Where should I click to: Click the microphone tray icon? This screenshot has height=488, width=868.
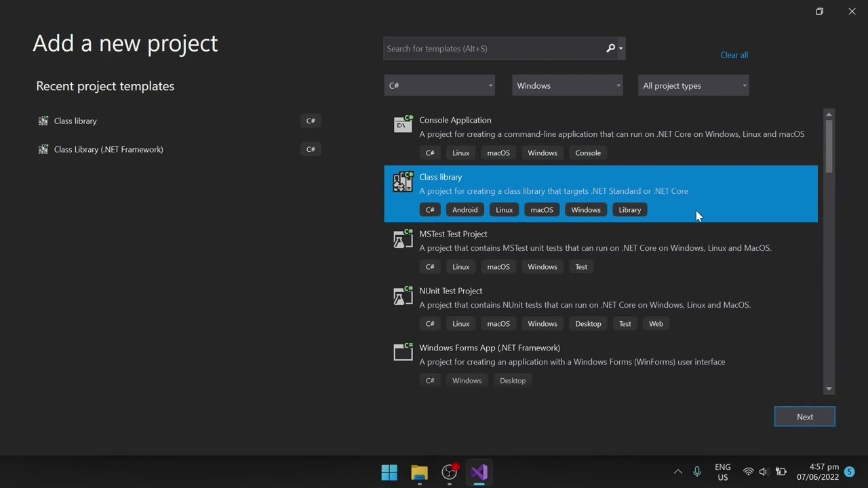click(x=696, y=472)
